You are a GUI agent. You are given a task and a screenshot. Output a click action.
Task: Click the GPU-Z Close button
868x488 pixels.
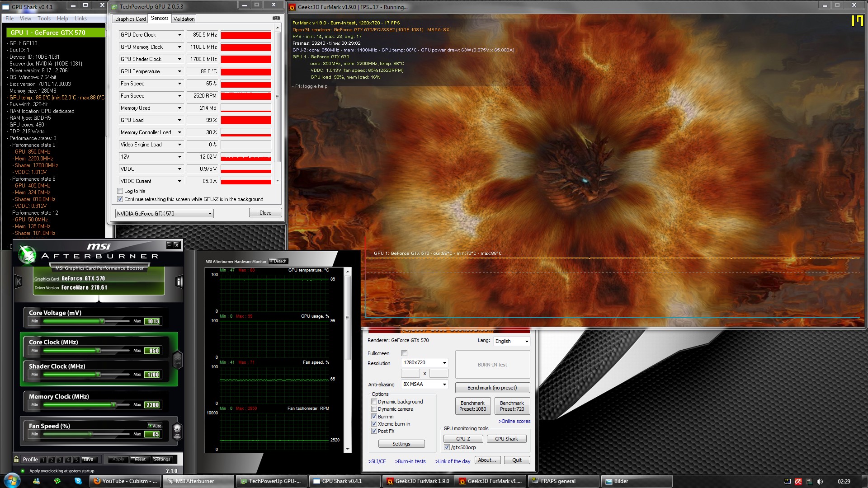265,213
